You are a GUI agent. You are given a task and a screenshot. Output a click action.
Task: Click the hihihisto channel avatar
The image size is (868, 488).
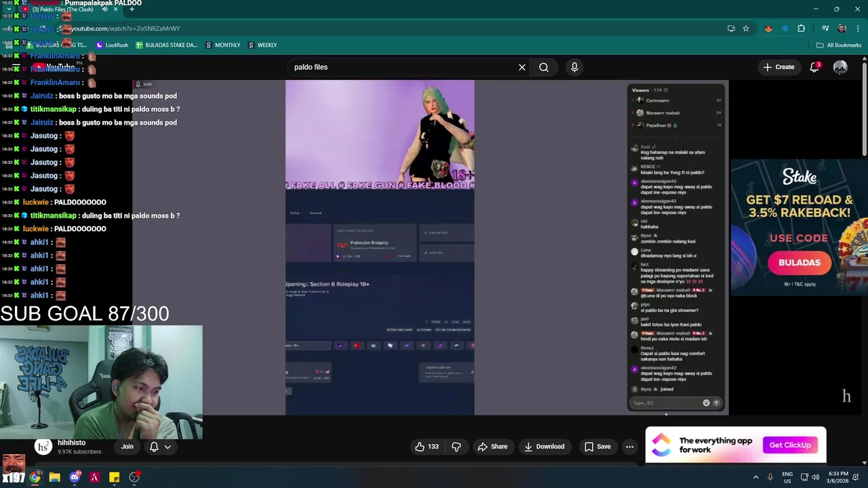tap(43, 447)
